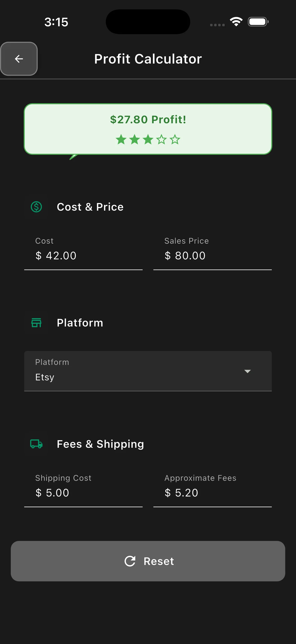Tap the Fees & Shipping section heading
The height and width of the screenshot is (644, 296).
click(x=100, y=444)
